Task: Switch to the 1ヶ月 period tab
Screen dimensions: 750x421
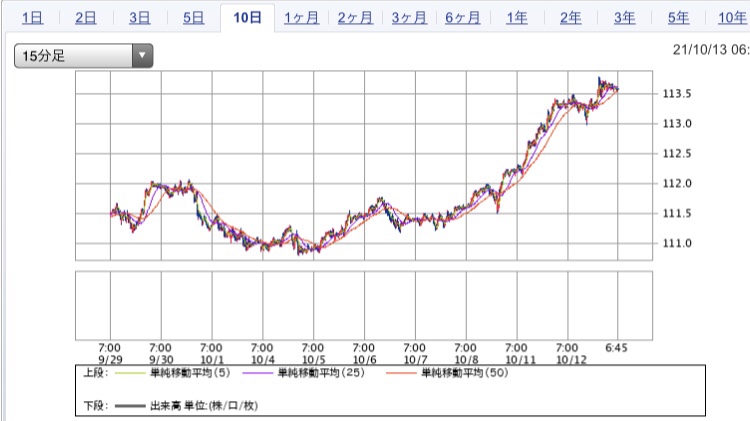Action: click(301, 18)
